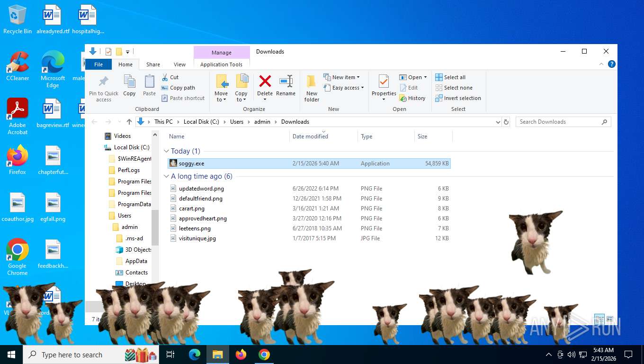Switch to the View ribbon tab
Image resolution: width=644 pixels, height=364 pixels.
(x=180, y=64)
